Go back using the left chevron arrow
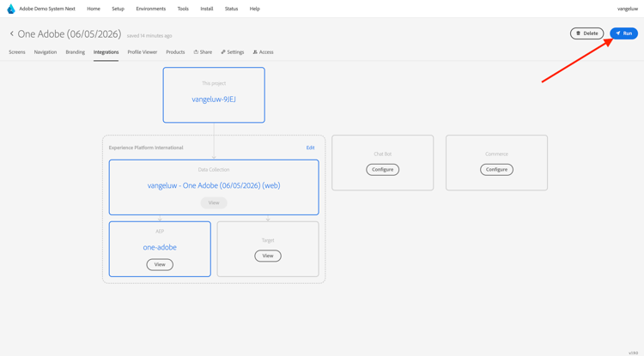Screen dimensions: 644x356 click(x=12, y=33)
